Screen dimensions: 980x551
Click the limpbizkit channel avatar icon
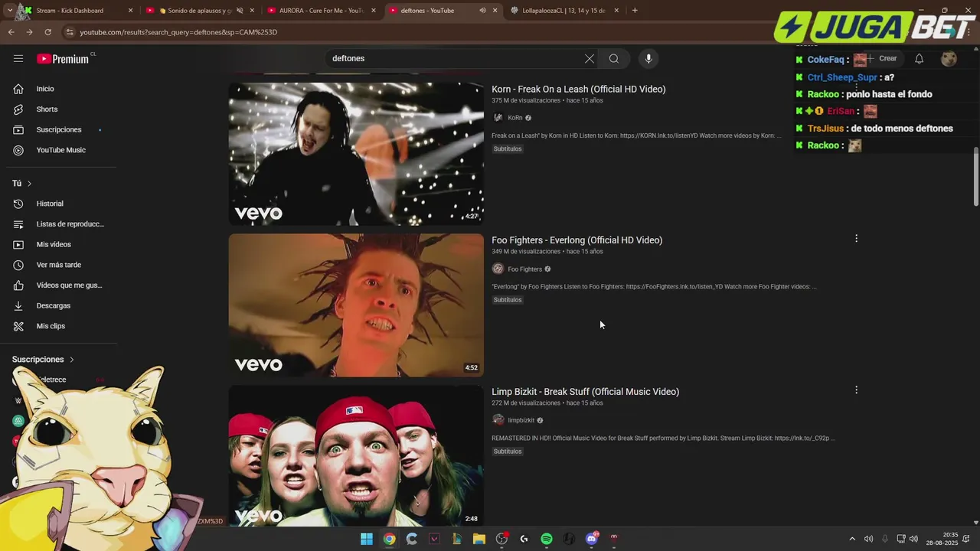498,420
